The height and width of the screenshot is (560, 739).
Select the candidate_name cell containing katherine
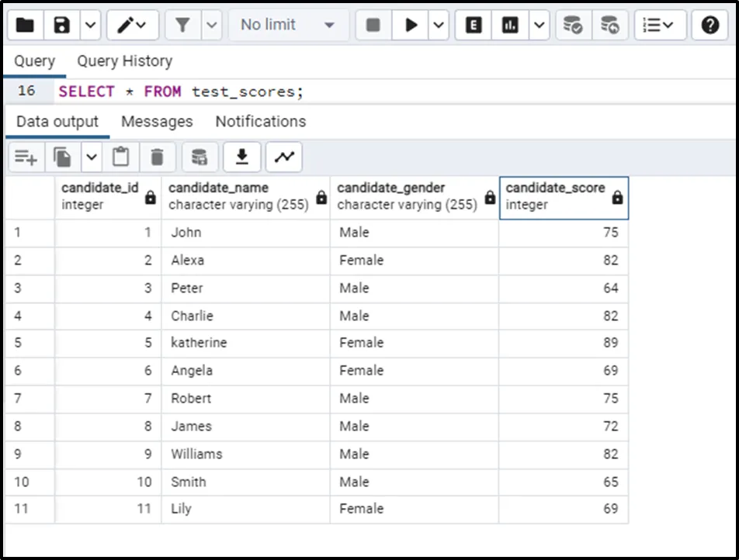click(245, 343)
